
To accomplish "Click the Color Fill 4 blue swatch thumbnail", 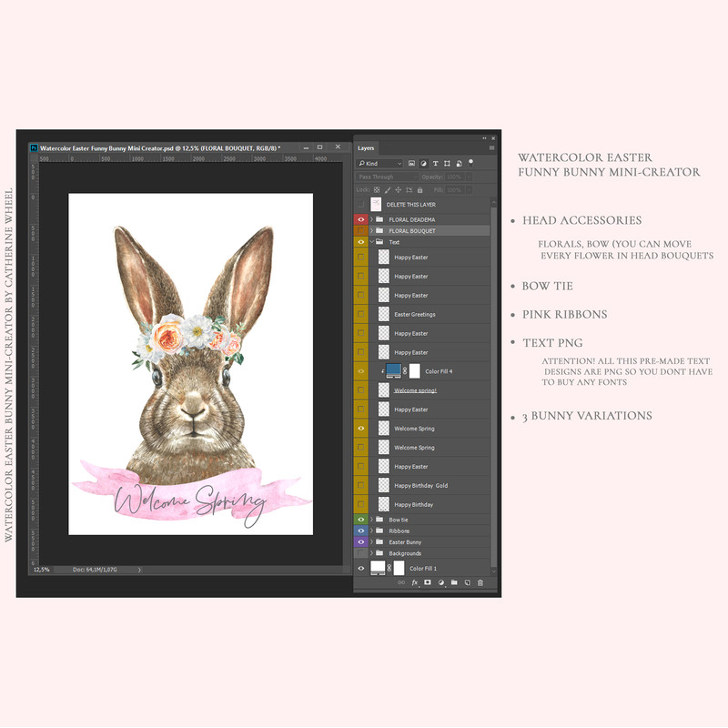I will point(393,370).
